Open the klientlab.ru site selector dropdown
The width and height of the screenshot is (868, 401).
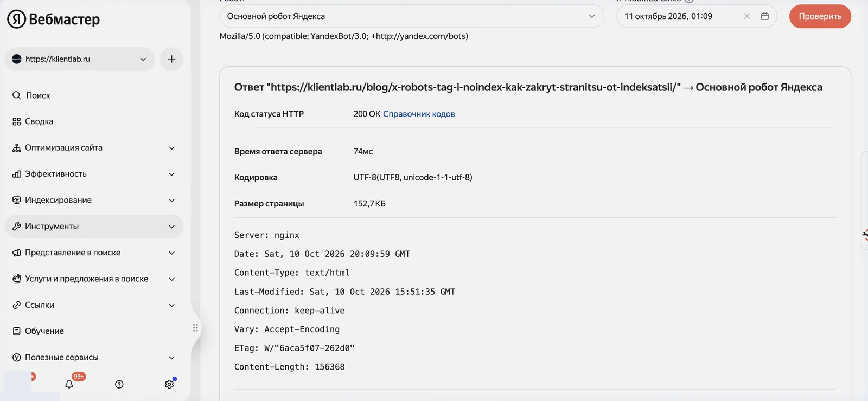click(80, 59)
